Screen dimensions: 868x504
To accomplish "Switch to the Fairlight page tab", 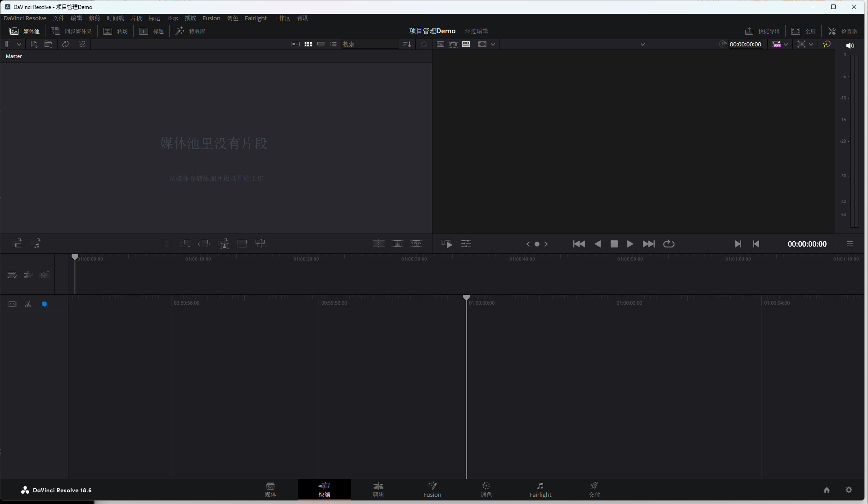I will (x=540, y=490).
